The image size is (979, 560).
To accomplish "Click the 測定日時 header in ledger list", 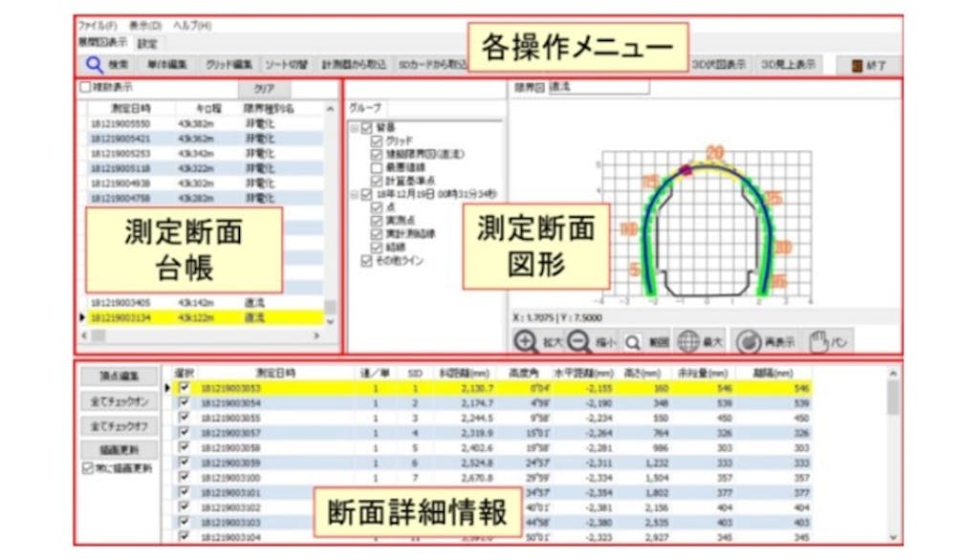I will (x=130, y=109).
